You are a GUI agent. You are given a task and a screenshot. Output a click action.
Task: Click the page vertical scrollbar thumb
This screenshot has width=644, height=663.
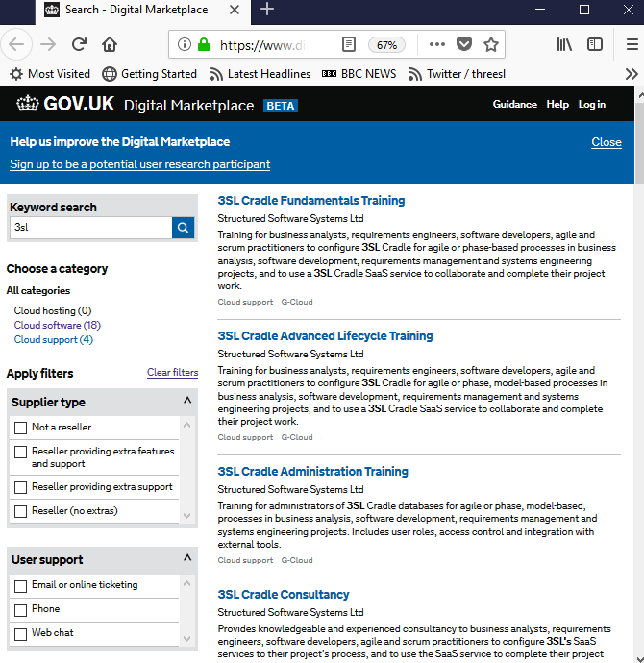(x=639, y=142)
